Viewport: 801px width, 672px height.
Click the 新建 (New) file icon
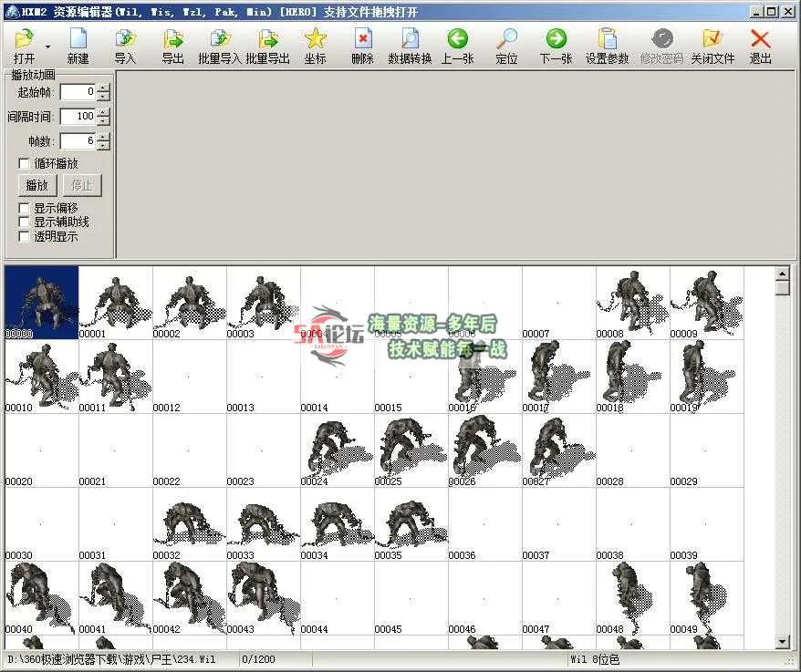78,40
